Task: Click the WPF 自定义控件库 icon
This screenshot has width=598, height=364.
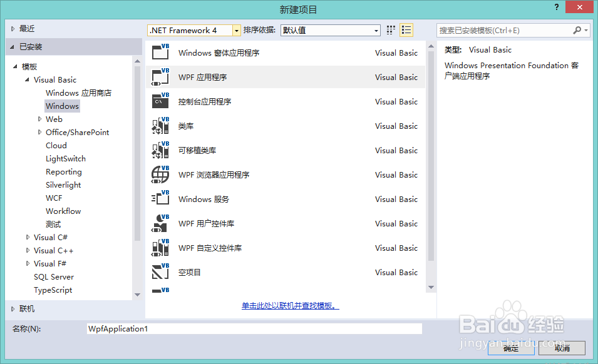Action: click(x=160, y=248)
